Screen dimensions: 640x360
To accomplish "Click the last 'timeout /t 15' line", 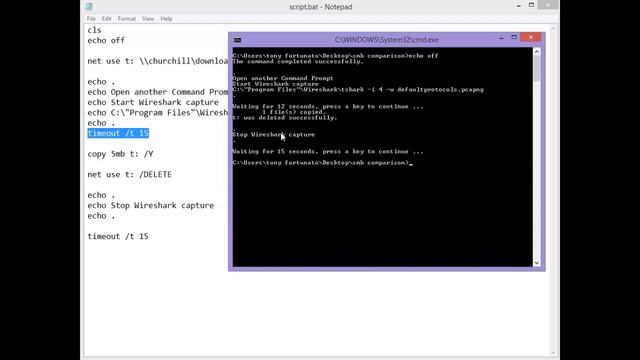I will (118, 236).
